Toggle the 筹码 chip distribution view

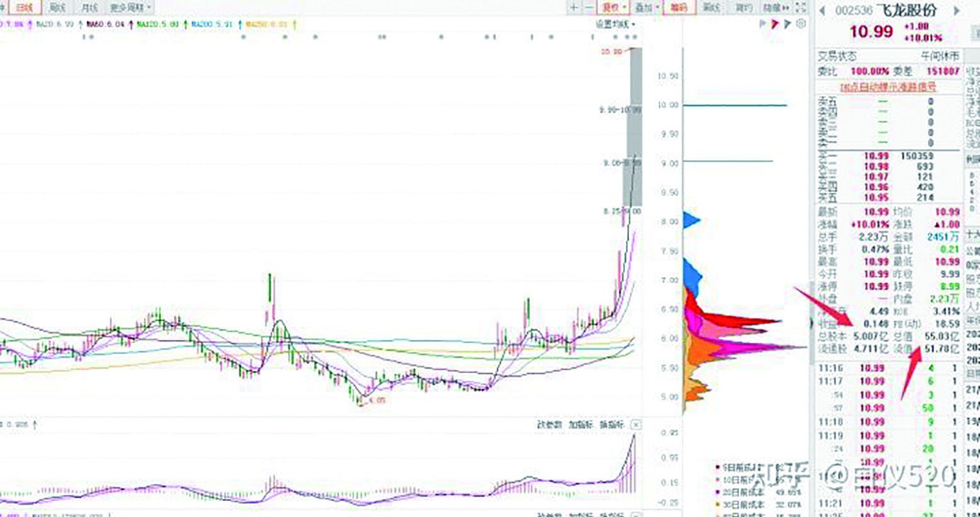click(679, 8)
